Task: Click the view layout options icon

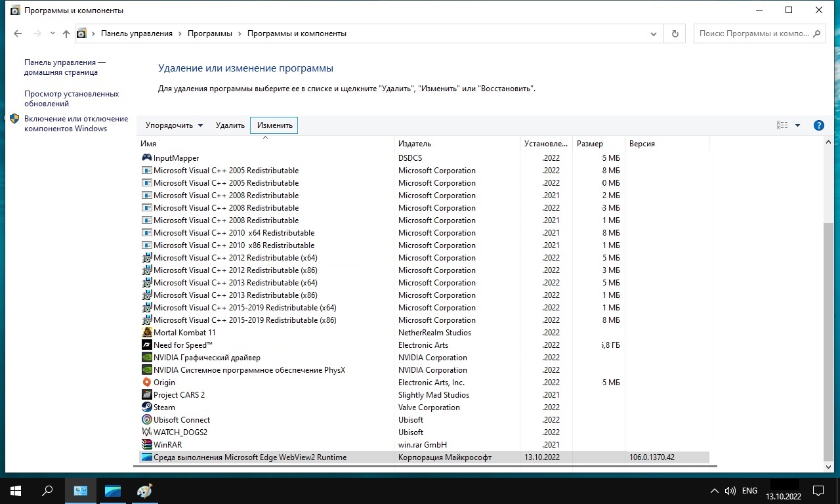Action: click(782, 125)
